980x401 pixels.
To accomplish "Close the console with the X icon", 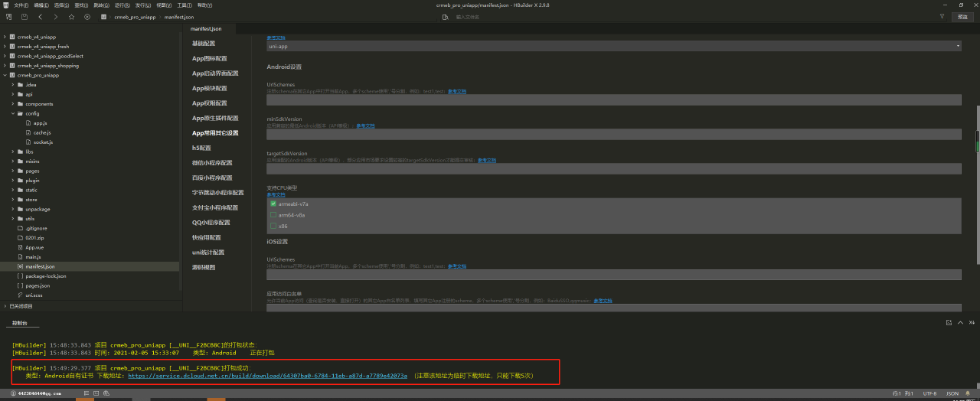I will tap(971, 323).
